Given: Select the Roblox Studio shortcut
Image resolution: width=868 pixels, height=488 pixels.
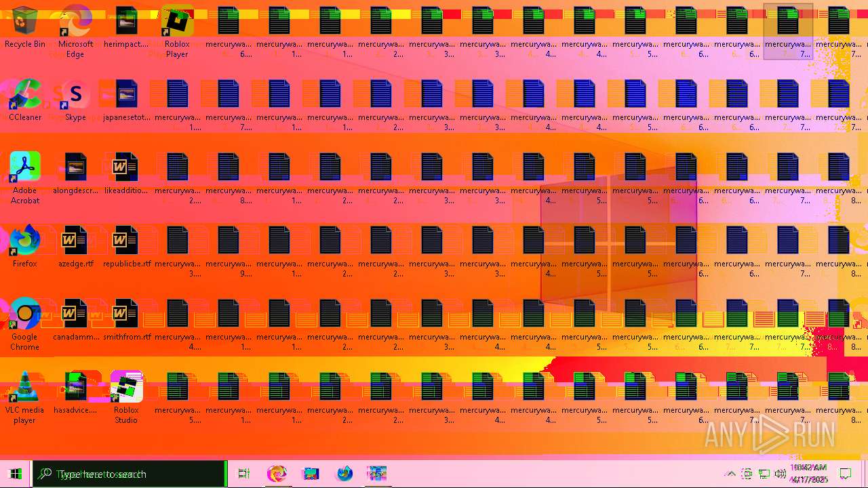Looking at the screenshot, I should pyautogui.click(x=126, y=398).
